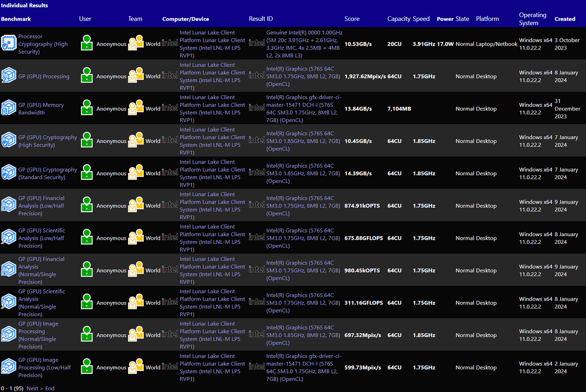Image resolution: width=586 pixels, height=392 pixels.
Task: Click the Anonymous user icon in first row
Action: click(87, 44)
